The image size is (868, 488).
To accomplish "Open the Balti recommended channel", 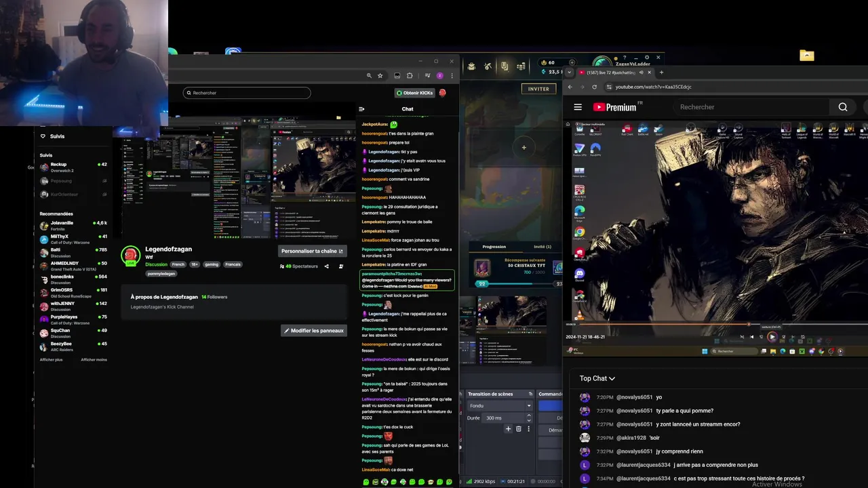I will 73,252.
